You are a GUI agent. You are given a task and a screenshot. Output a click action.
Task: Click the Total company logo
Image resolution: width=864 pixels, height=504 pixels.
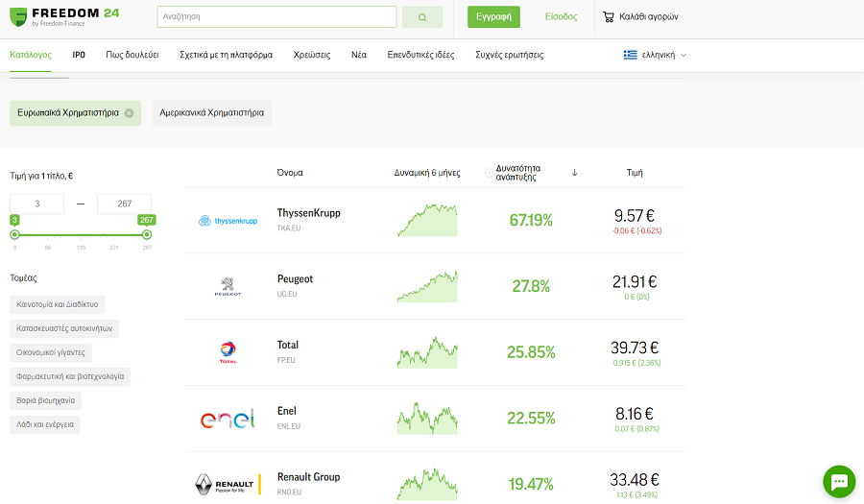[228, 352]
